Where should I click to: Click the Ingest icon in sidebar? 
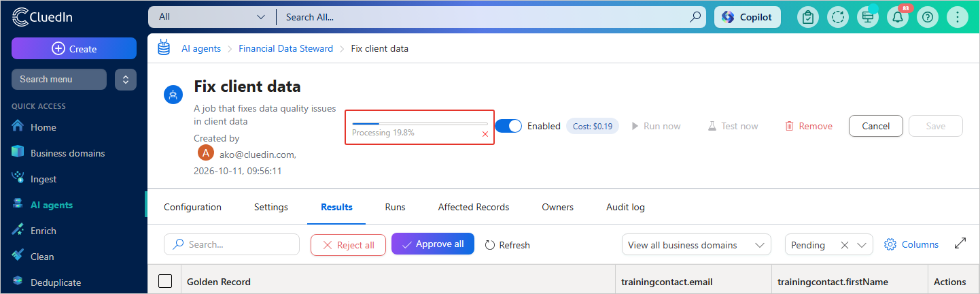coord(18,178)
